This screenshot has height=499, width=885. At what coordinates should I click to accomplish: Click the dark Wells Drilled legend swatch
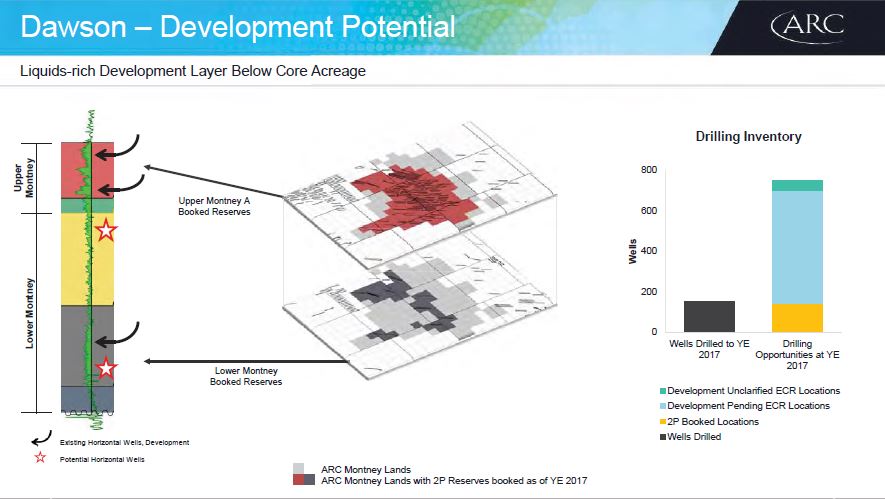(663, 437)
